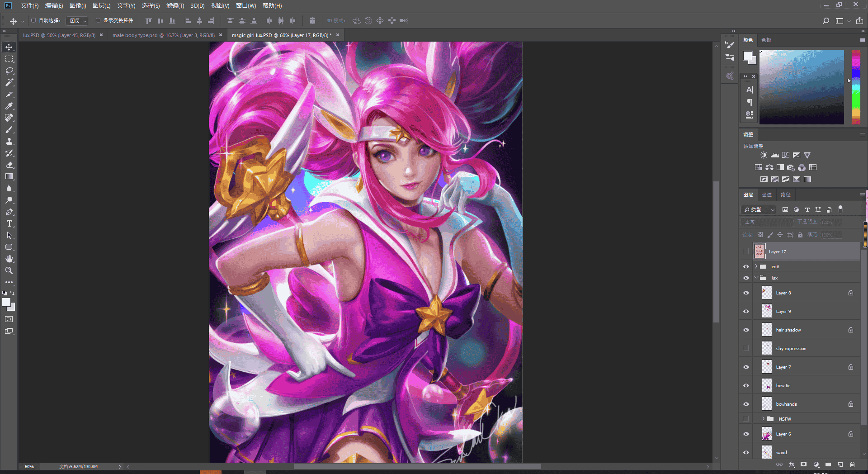Enable the show transform controls checkbox
The width and height of the screenshot is (868, 474).
pos(98,20)
